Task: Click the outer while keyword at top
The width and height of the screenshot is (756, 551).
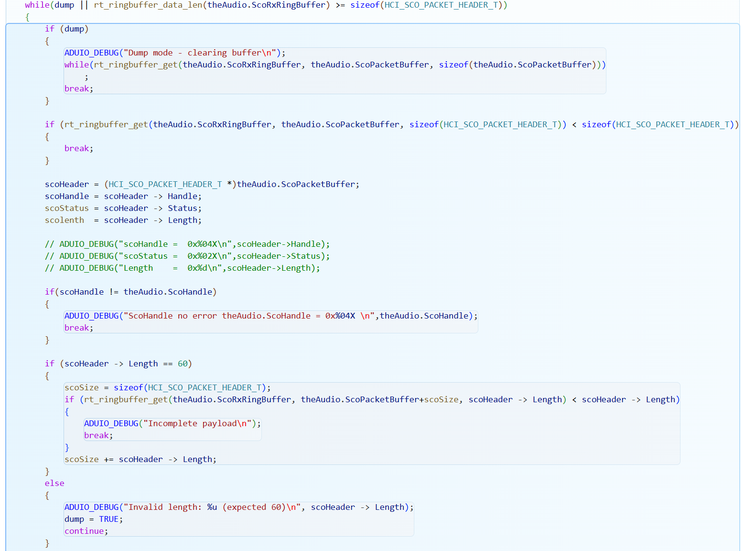Action: (x=37, y=5)
